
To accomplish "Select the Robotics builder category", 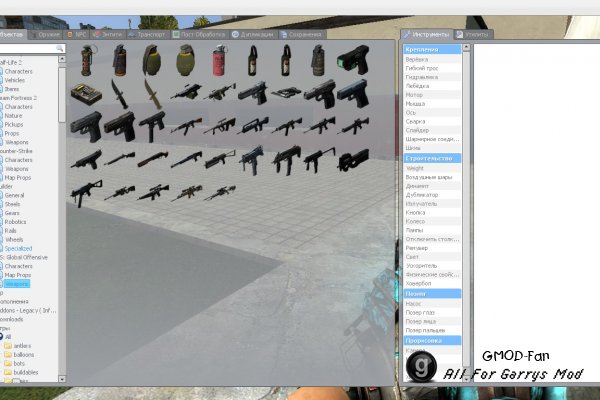I will [x=15, y=222].
